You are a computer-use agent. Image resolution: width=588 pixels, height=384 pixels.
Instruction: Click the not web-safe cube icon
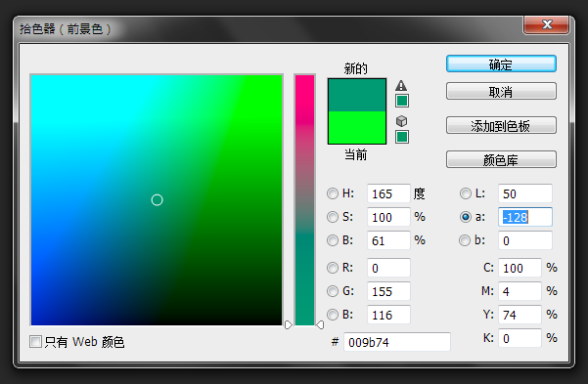[x=401, y=121]
